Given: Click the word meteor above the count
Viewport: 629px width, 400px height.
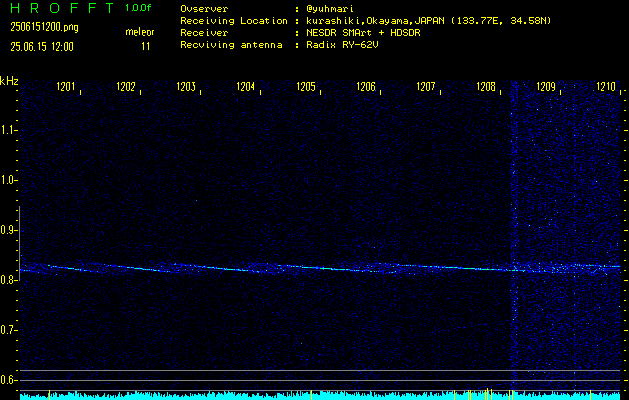Looking at the screenshot, I should tap(140, 32).
